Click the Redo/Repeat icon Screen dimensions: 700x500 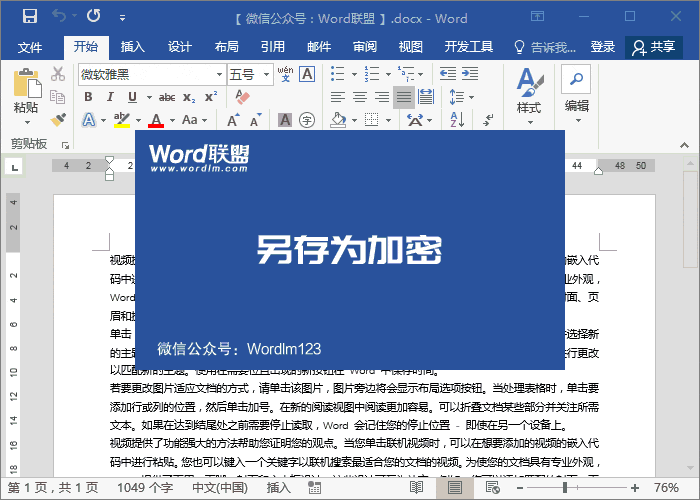94,16
